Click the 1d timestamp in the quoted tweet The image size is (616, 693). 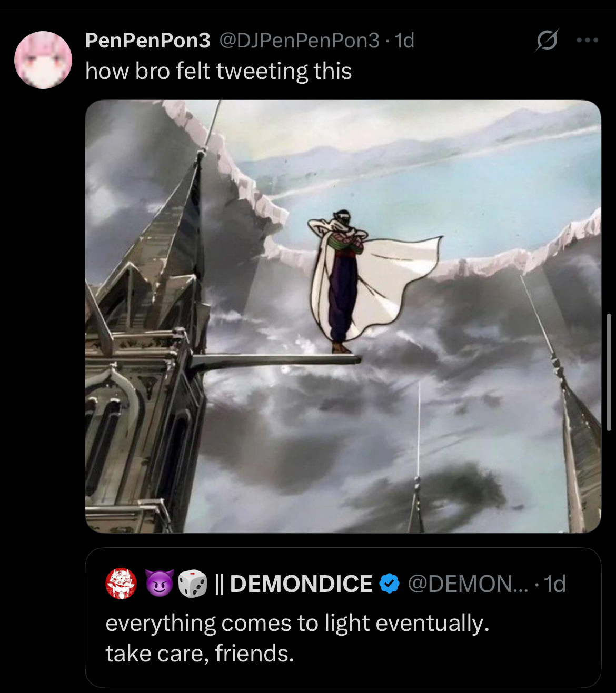554,584
